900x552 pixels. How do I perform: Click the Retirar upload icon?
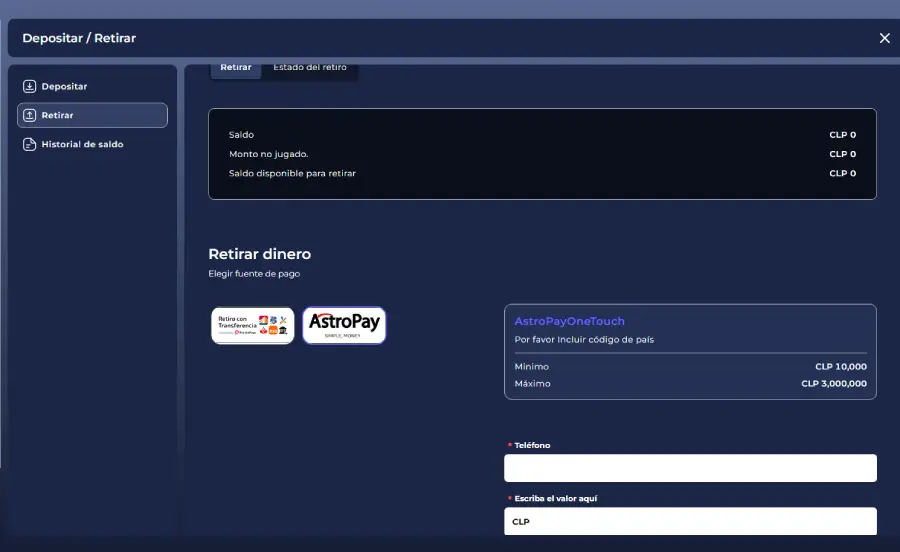click(29, 115)
